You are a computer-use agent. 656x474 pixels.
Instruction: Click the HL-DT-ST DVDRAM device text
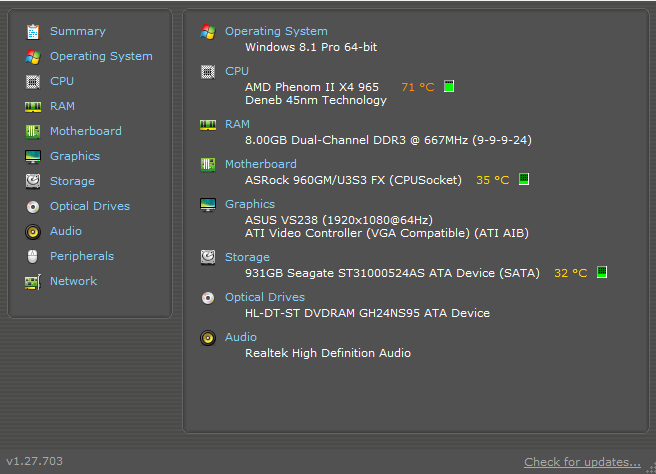pyautogui.click(x=367, y=313)
